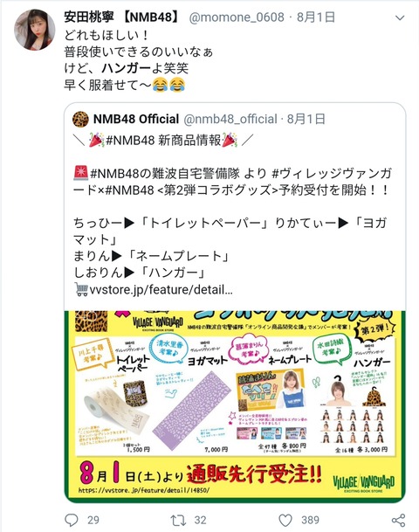The width and height of the screenshot is (419, 532).
Task: Open quoted tweet's 8月1日 timestamp
Action: (x=306, y=119)
